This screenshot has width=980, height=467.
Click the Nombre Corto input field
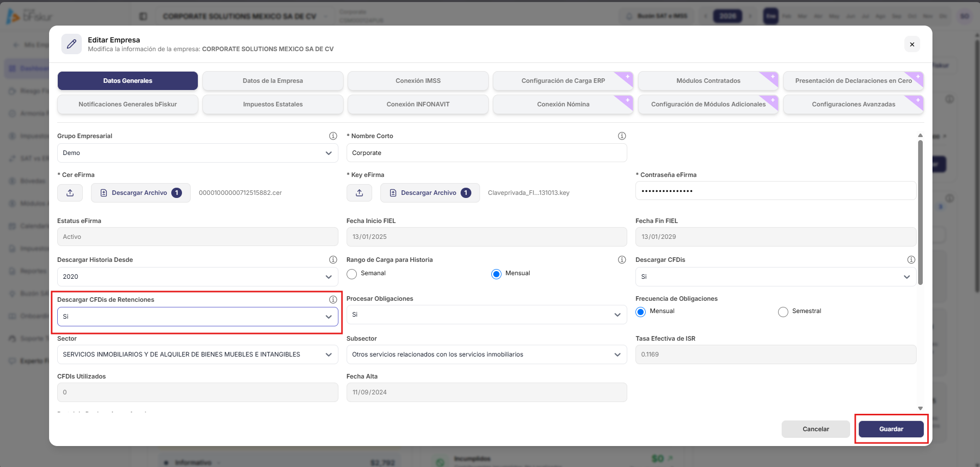coord(487,153)
